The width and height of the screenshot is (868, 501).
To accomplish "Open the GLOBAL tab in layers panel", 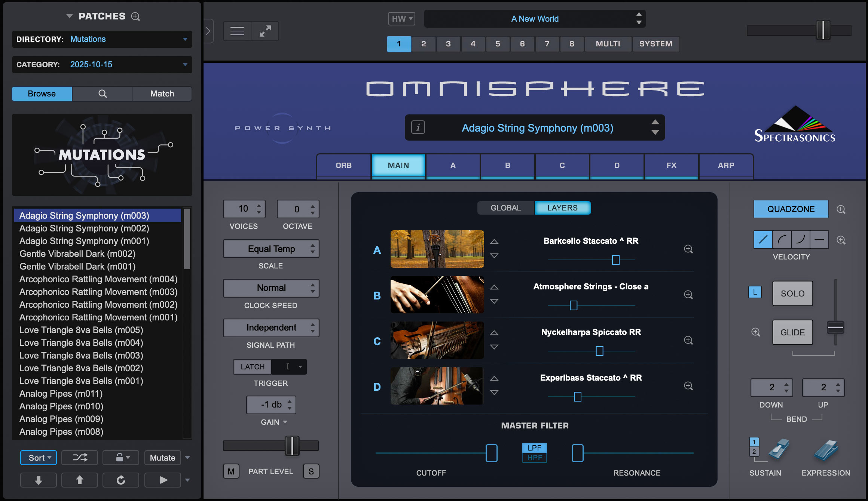I will [505, 208].
